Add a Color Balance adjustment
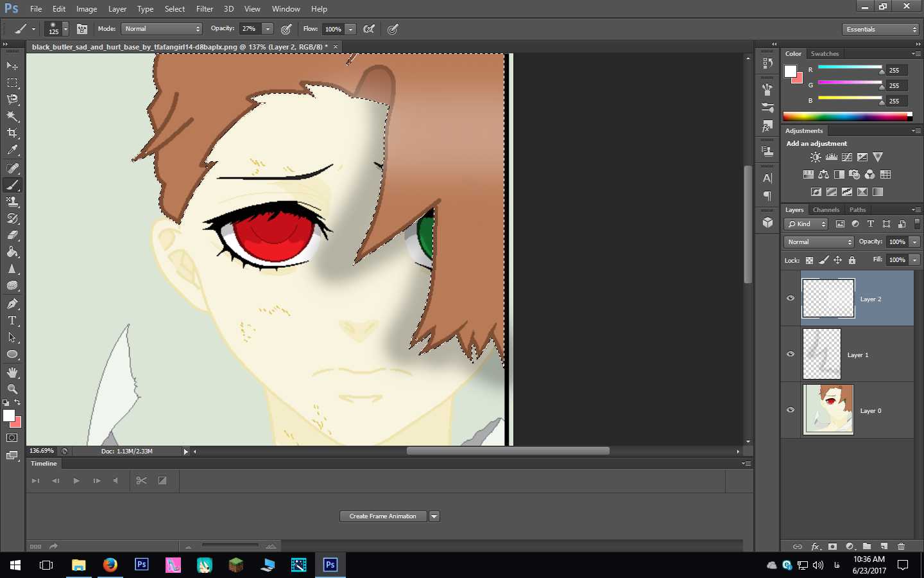 click(823, 174)
